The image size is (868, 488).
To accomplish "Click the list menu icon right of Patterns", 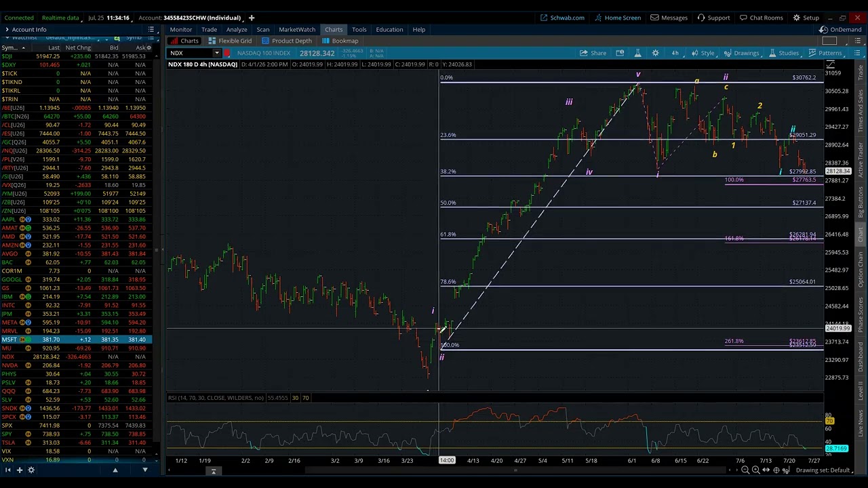I will coord(857,53).
